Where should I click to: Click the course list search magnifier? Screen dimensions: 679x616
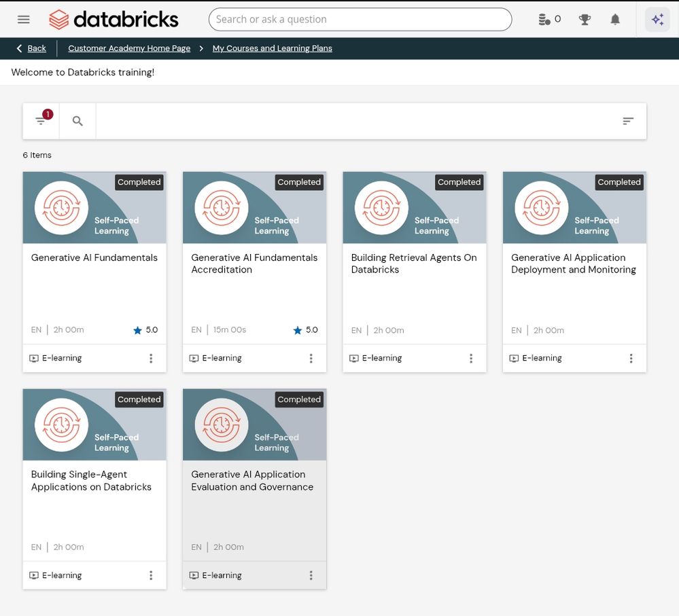coord(77,121)
